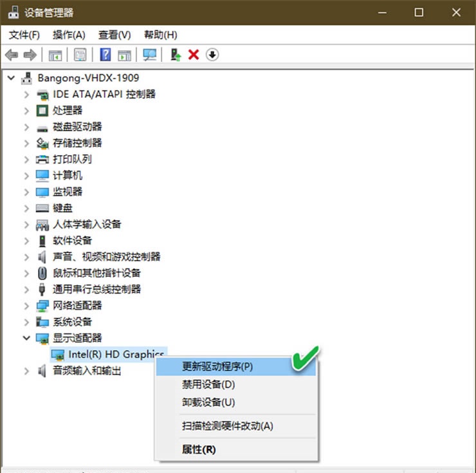Open Help with the blue question-mark icon

[x=105, y=55]
